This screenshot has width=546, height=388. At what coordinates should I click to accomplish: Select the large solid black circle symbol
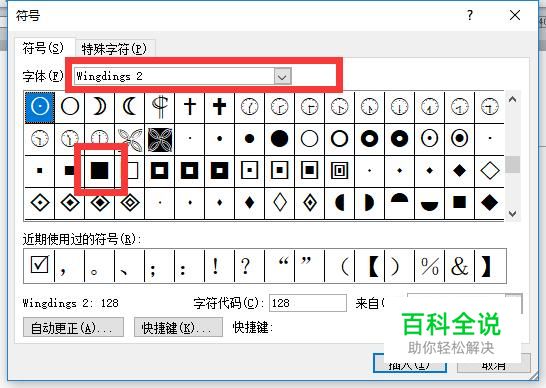[x=280, y=139]
